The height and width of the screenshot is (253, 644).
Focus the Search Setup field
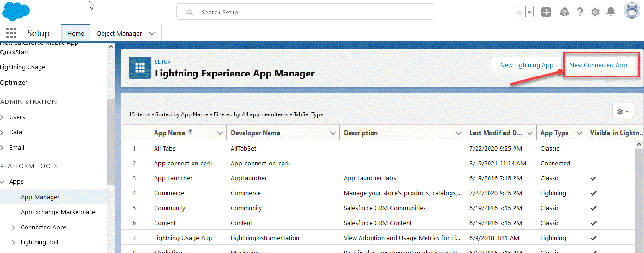pyautogui.click(x=305, y=12)
